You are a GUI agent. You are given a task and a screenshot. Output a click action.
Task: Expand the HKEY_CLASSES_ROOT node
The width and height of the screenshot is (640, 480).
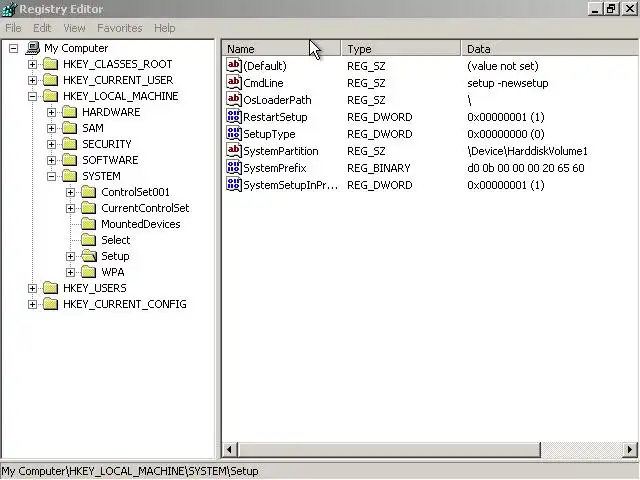click(x=33, y=64)
